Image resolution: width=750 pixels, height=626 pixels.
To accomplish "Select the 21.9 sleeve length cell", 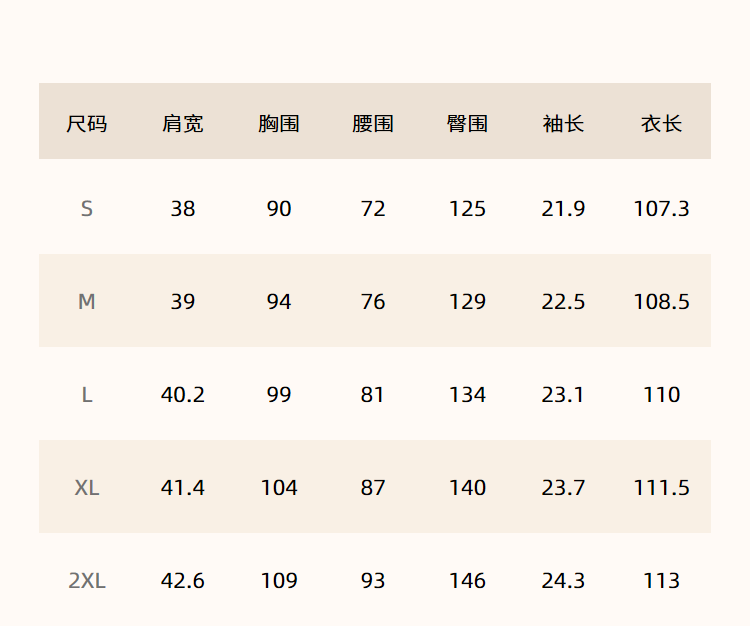I will pos(563,209).
